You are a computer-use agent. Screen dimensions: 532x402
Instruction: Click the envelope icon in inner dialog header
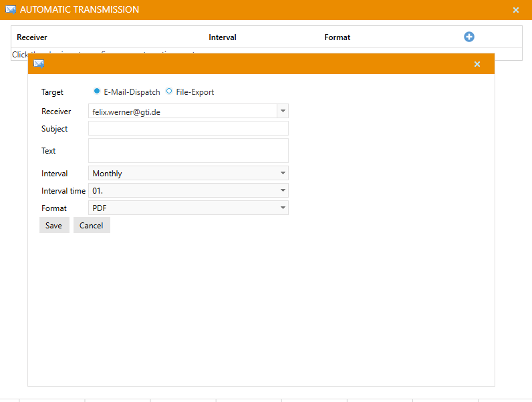point(39,64)
